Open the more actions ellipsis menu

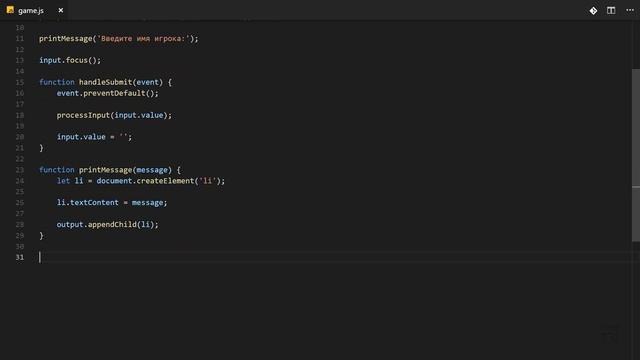(x=630, y=10)
